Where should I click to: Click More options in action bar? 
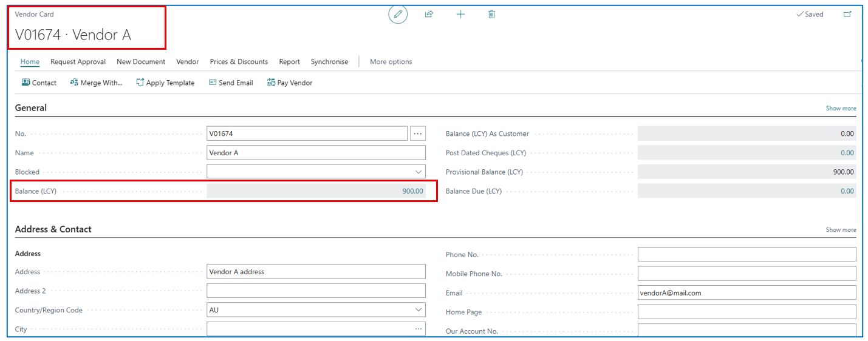(391, 61)
